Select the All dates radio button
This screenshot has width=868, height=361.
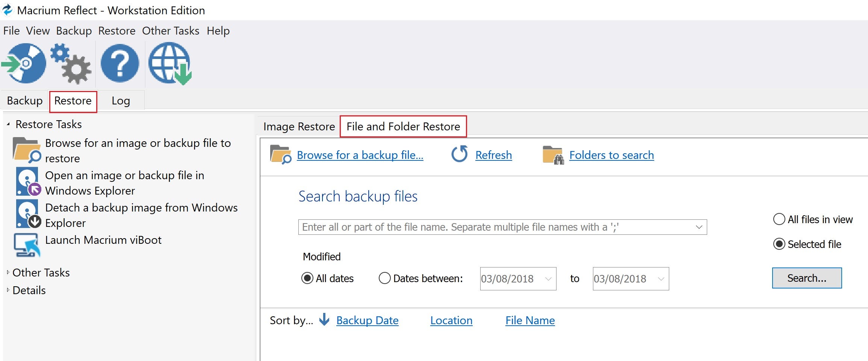tap(307, 278)
